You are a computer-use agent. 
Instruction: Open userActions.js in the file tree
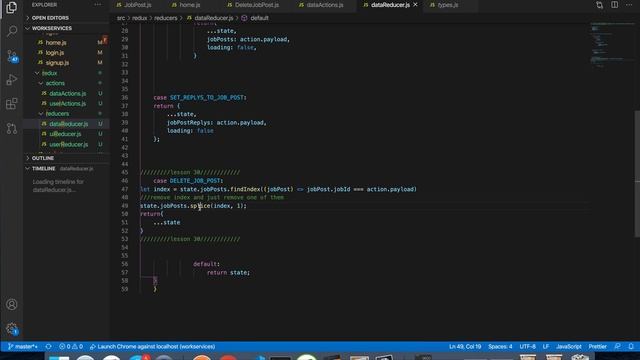[x=67, y=104]
